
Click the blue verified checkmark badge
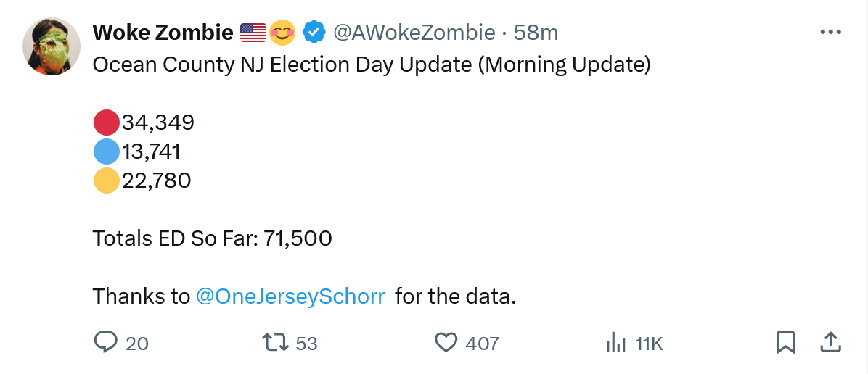pyautogui.click(x=314, y=33)
